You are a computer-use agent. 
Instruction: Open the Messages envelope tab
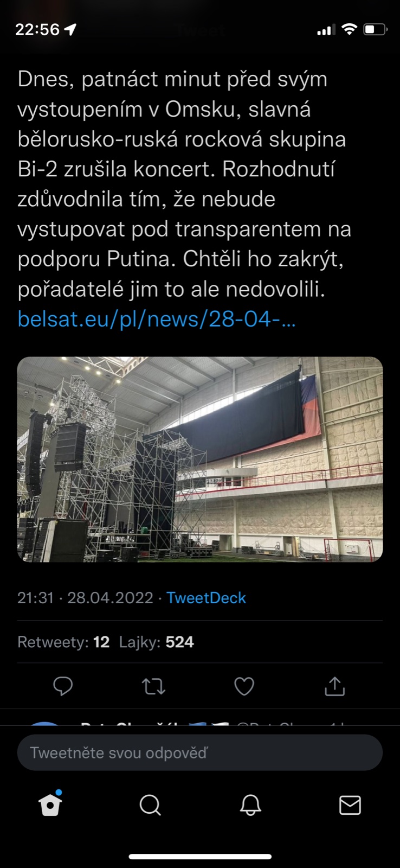pyautogui.click(x=350, y=805)
